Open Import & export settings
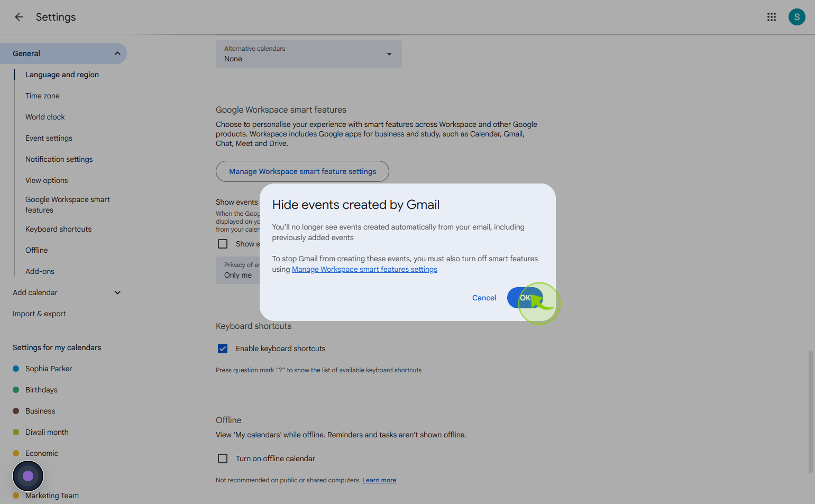Viewport: 815px width, 504px height. tap(39, 314)
